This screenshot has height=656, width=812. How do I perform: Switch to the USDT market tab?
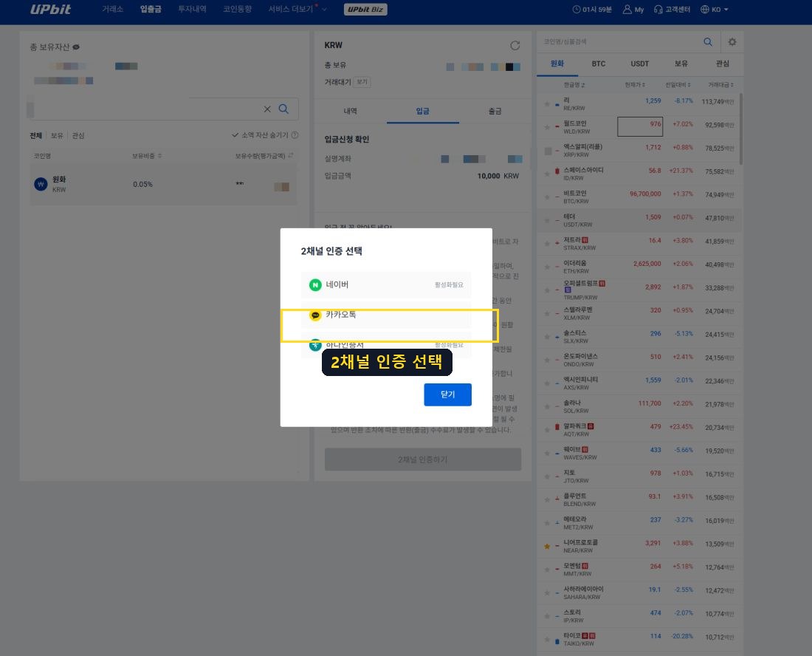pyautogui.click(x=639, y=64)
